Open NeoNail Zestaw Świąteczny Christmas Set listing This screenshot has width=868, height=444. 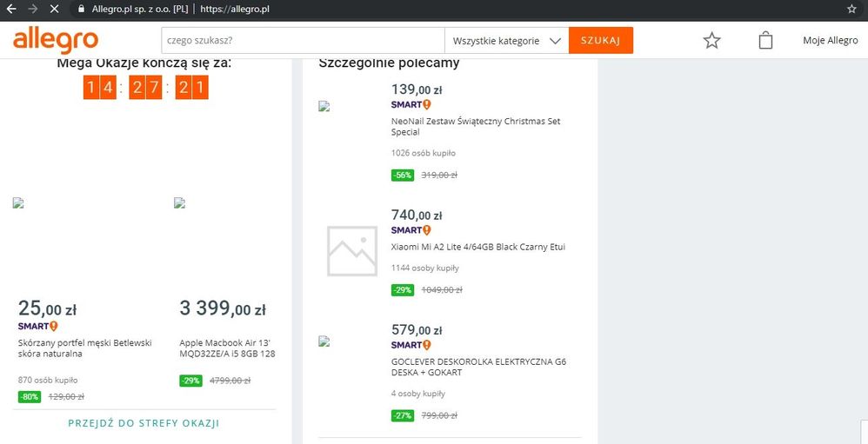pyautogui.click(x=476, y=127)
